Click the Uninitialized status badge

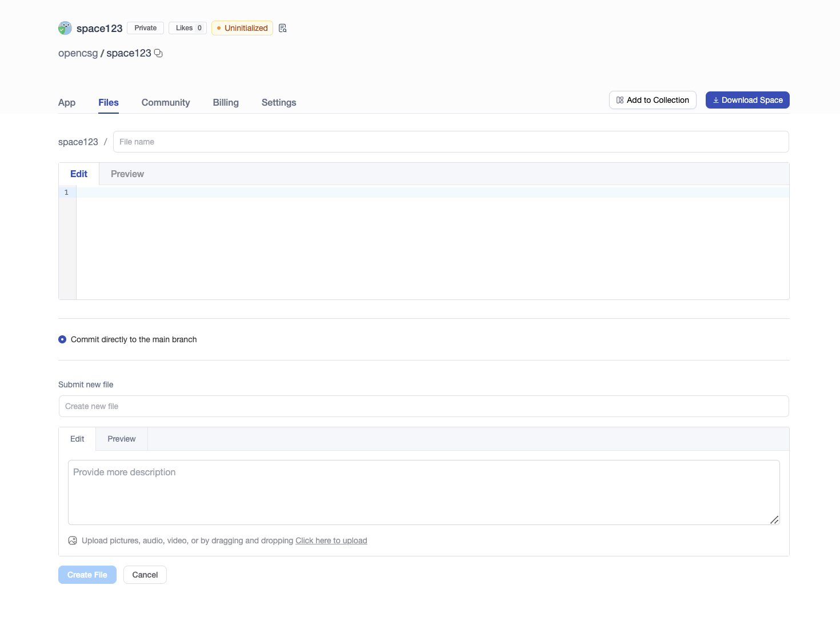242,27
